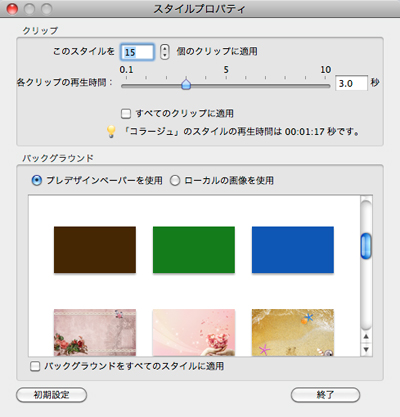Click the scrollbar up arrow

tap(366, 337)
